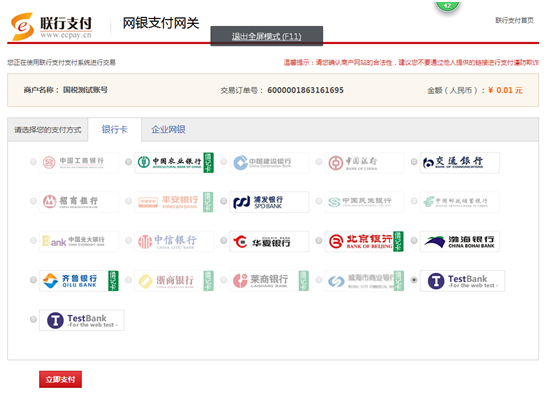Choose the Ping An Bank logo
Viewport: 557px width, 417px height.
coord(174,202)
